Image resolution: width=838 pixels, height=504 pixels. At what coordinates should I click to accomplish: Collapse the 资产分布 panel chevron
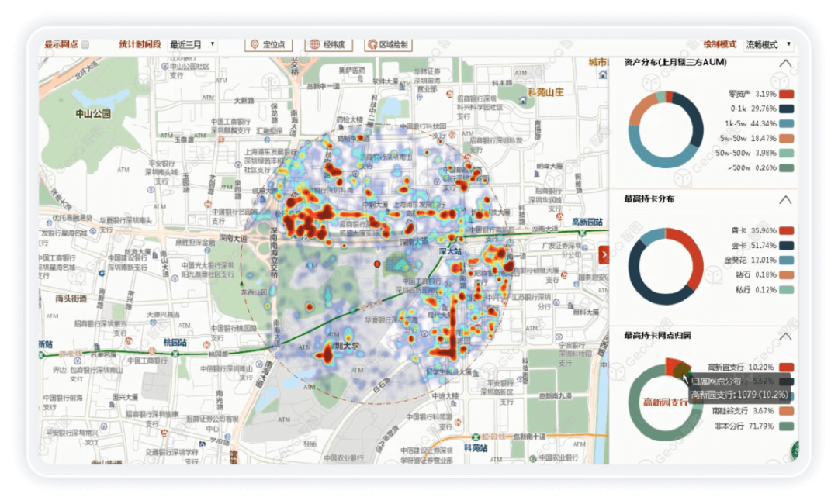click(785, 64)
